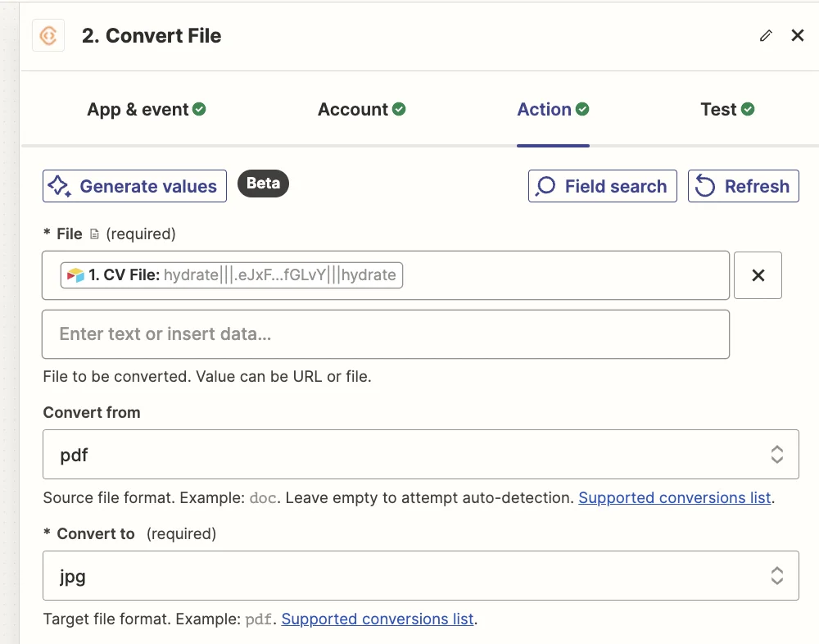Click the Beta badge
The width and height of the screenshot is (819, 644).
pos(263,184)
